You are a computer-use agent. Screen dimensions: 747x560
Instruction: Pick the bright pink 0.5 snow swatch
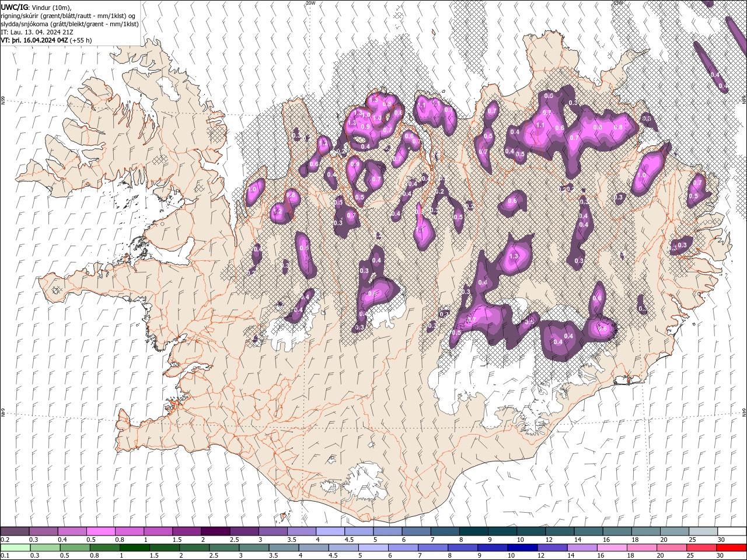(x=100, y=531)
